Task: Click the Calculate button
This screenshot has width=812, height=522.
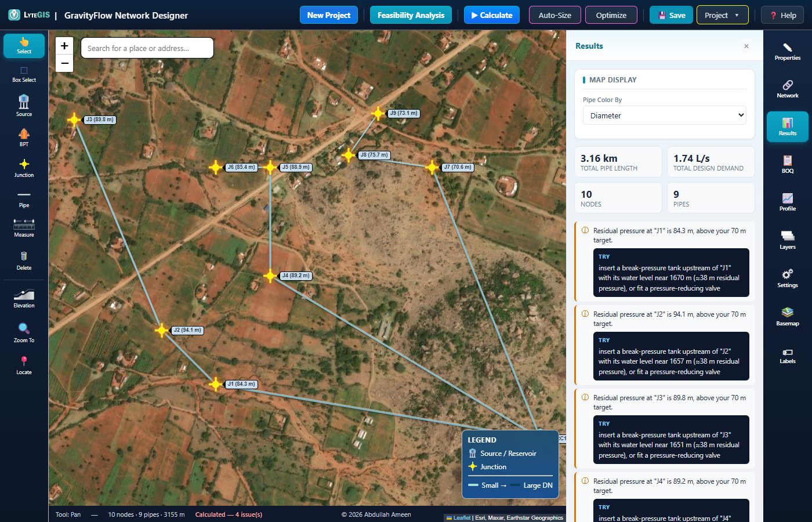Action: pos(492,15)
